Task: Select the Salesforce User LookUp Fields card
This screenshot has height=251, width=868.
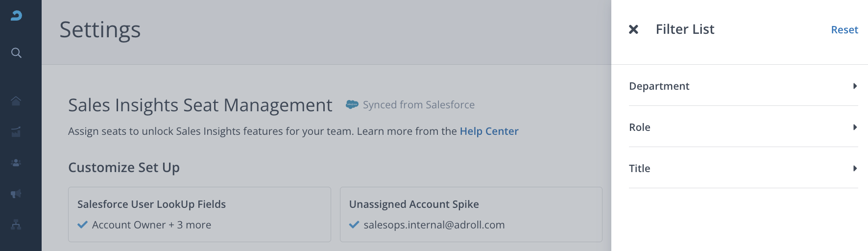Action: click(199, 214)
